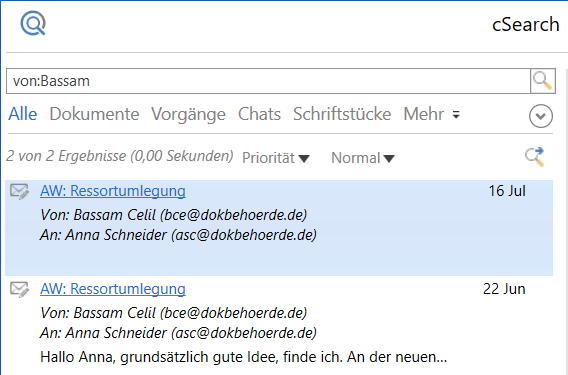Switch to the Vorgänge tab
Viewport: 568px width, 375px height.
(x=188, y=114)
